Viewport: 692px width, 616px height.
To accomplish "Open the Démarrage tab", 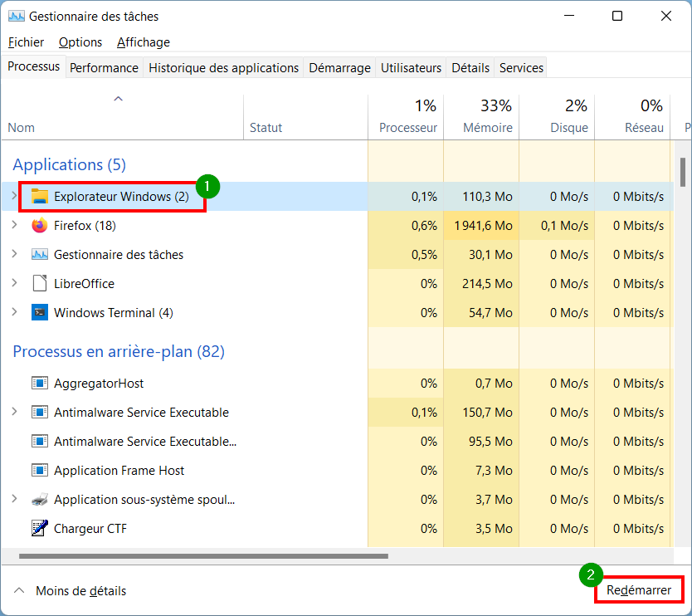I will tap(339, 67).
